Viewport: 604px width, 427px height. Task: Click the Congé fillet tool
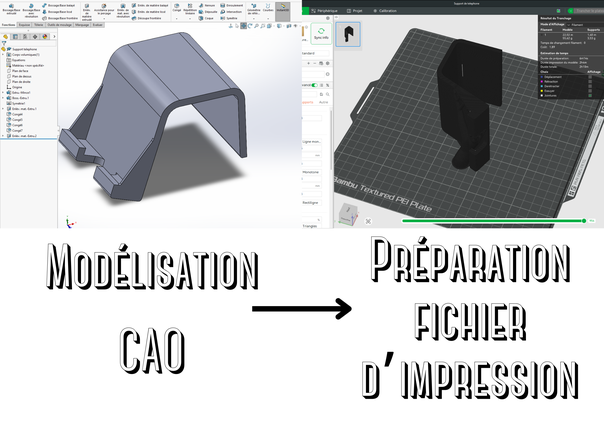coord(177,7)
